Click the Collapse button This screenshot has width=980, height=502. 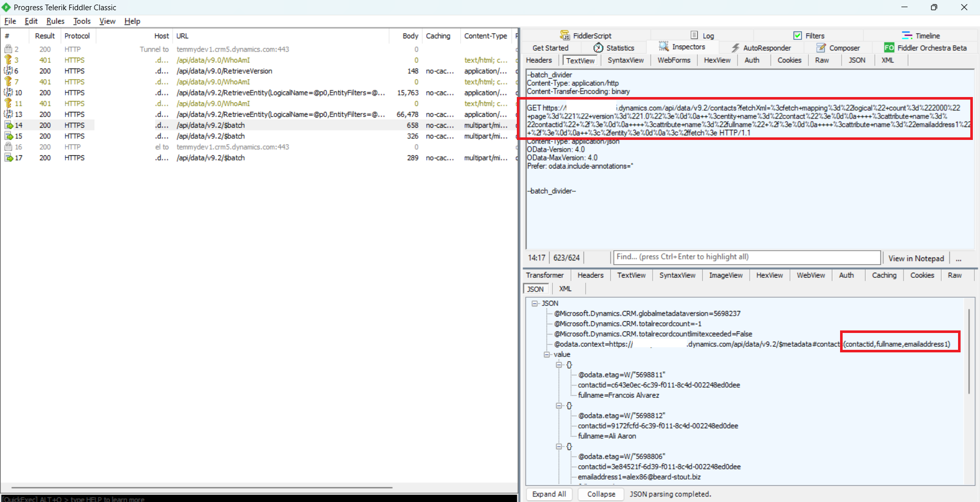tap(601, 494)
